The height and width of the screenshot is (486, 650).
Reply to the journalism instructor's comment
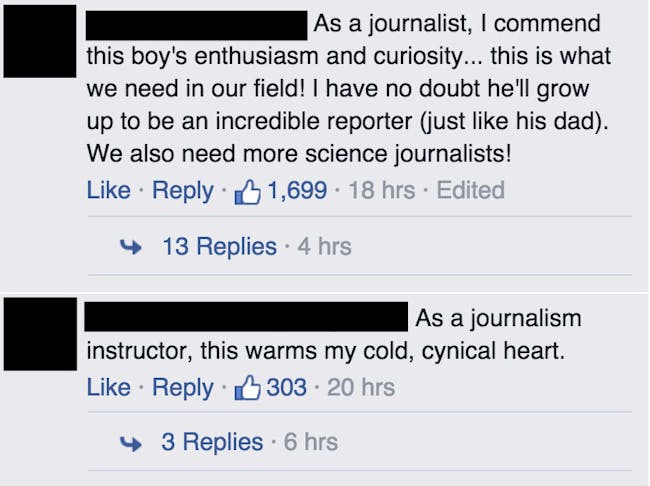coord(183,389)
